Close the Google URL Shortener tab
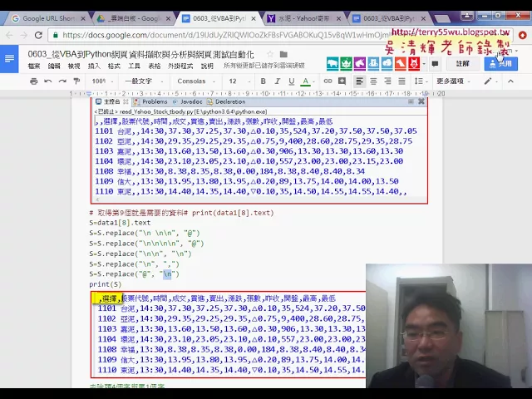 tap(83, 18)
